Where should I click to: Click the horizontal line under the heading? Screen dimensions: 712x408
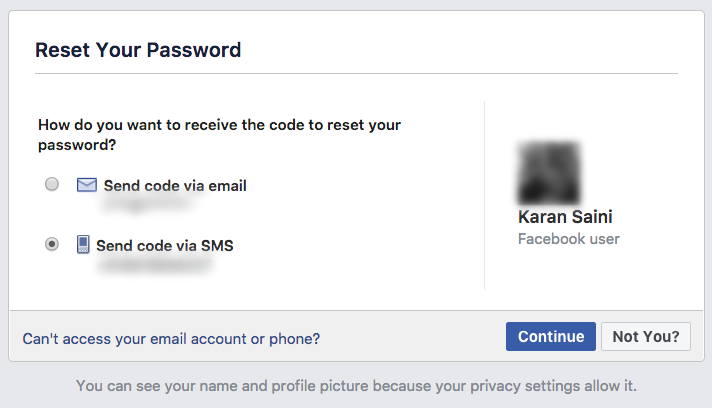pos(356,73)
